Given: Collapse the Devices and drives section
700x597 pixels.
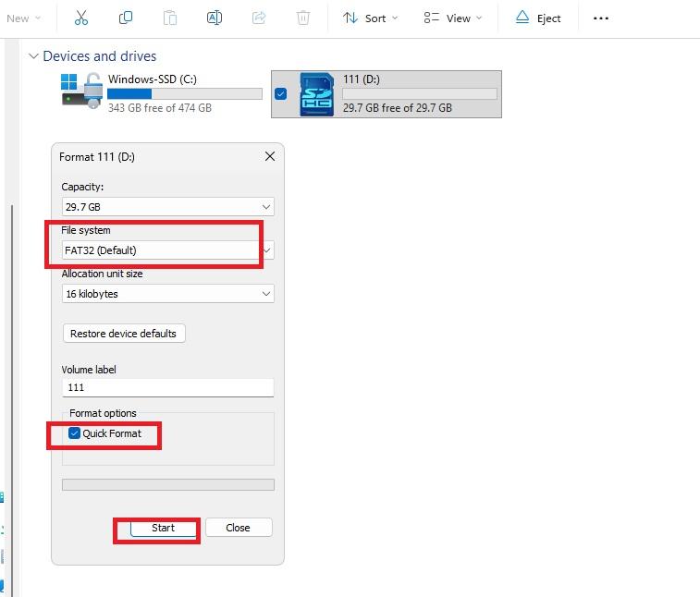Looking at the screenshot, I should click(x=33, y=56).
